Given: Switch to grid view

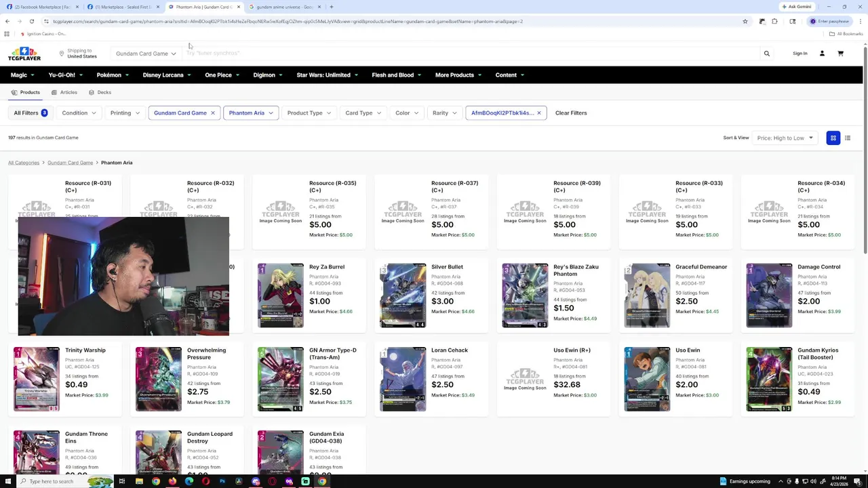Looking at the screenshot, I should 833,138.
